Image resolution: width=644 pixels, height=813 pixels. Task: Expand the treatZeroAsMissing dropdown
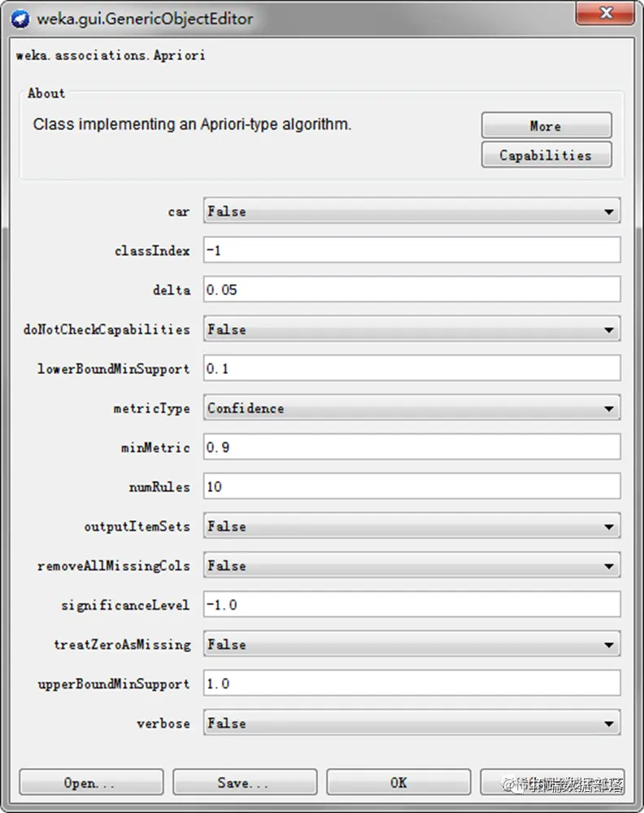pos(411,645)
